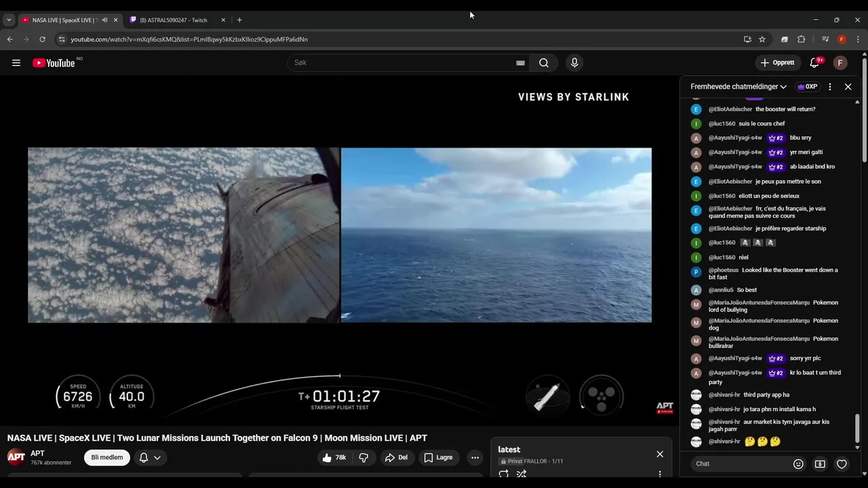Start voice search with the microphone
Viewport: 868px width, 488px height.
[574, 63]
